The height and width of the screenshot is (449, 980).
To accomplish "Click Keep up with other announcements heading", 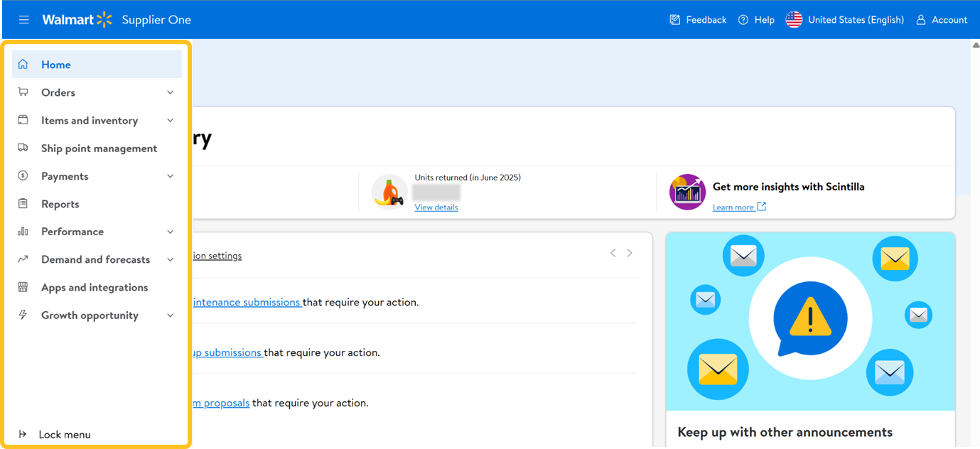I will pyautogui.click(x=785, y=432).
